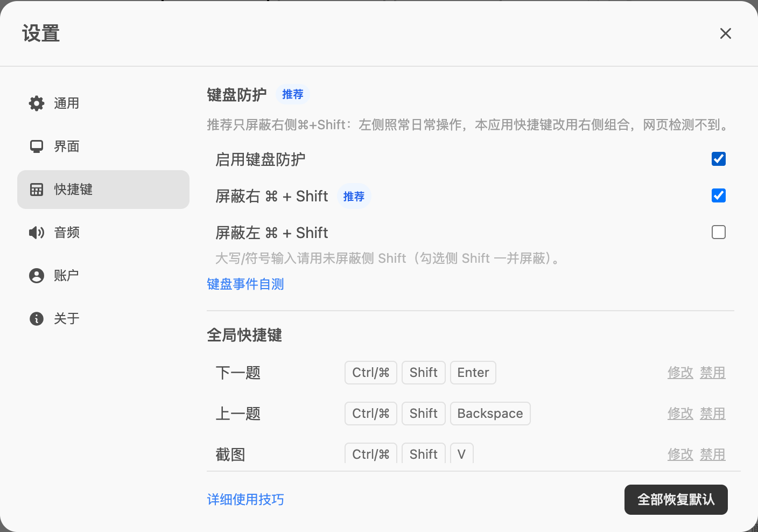Screen dimensions: 758x532
Task: Open the 键盘事件自测 link
Action: click(x=245, y=284)
